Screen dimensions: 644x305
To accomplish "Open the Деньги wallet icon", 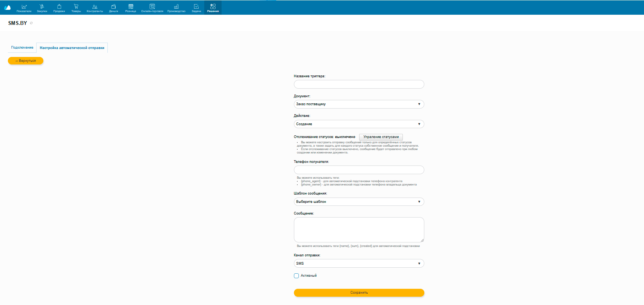I will (x=113, y=7).
